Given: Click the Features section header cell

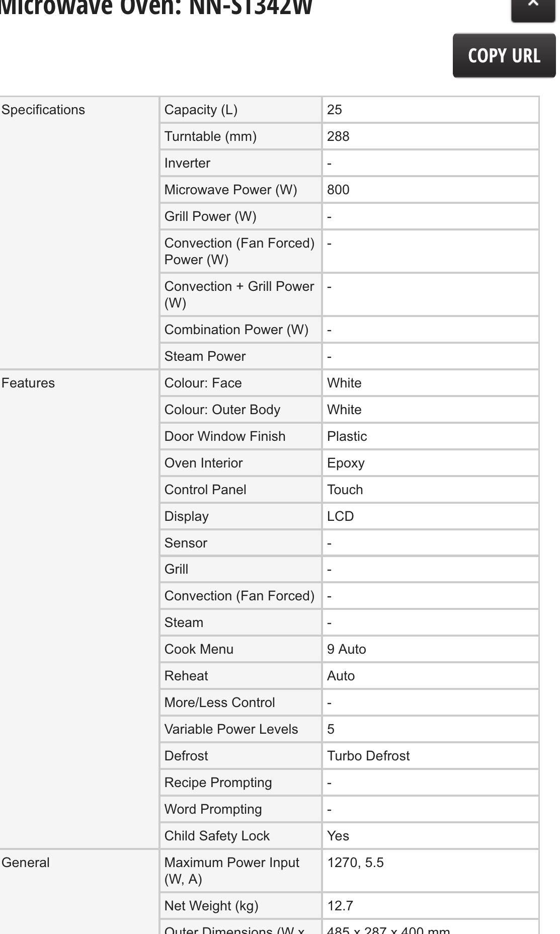Looking at the screenshot, I should pos(28,383).
